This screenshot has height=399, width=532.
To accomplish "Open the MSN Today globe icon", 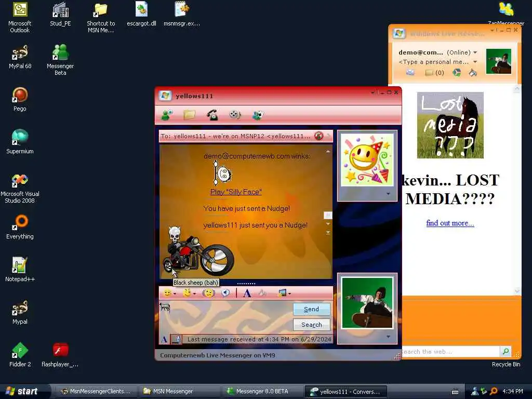I will [x=457, y=73].
